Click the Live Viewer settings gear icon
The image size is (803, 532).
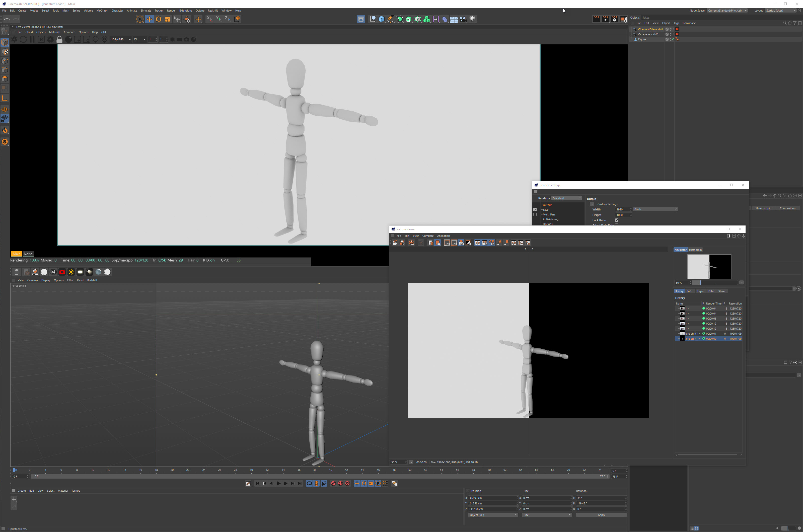click(x=50, y=40)
